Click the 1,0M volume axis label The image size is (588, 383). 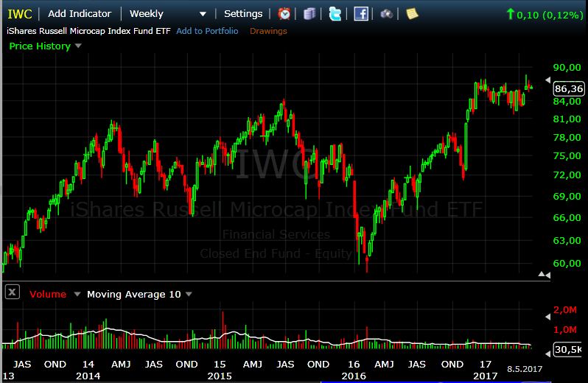(x=564, y=330)
